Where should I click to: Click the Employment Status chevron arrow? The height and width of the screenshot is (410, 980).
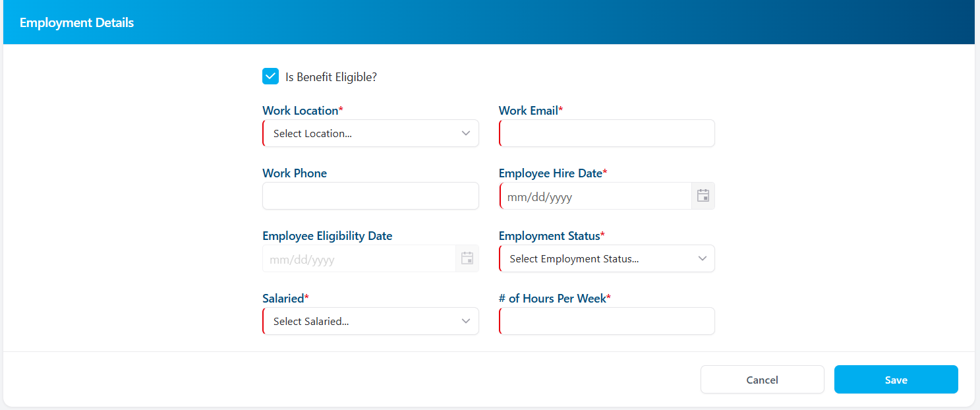click(x=702, y=258)
